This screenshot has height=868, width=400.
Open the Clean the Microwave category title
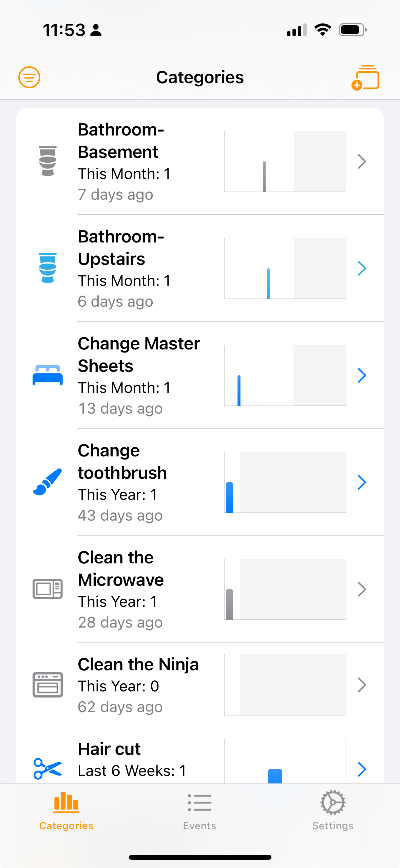[x=121, y=568]
